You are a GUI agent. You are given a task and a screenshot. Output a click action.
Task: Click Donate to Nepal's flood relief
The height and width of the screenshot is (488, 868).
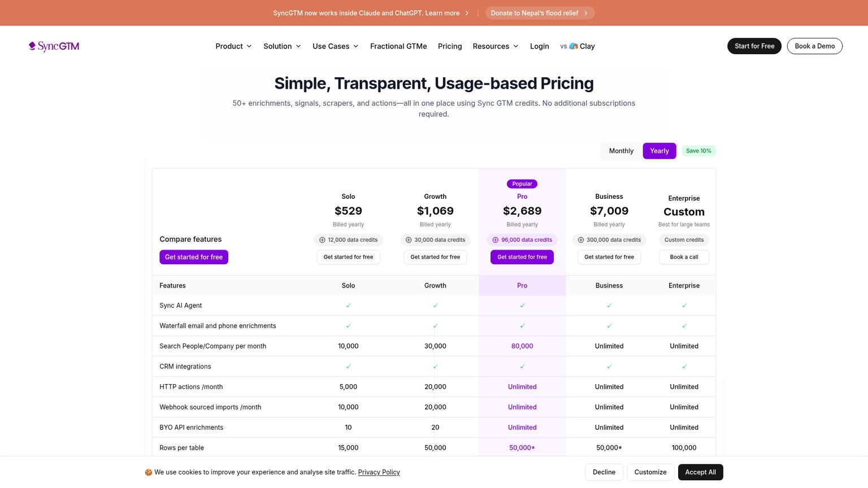click(x=539, y=13)
